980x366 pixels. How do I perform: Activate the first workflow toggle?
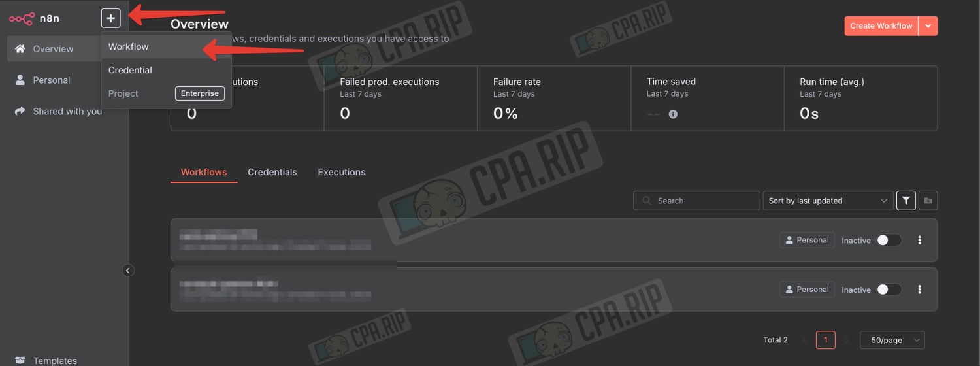889,240
